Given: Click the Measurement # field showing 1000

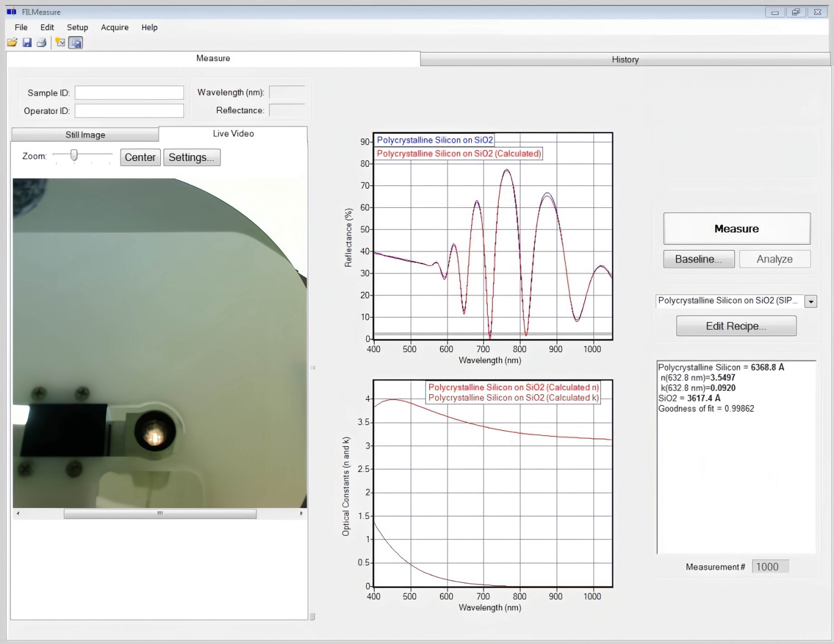Looking at the screenshot, I should point(770,566).
